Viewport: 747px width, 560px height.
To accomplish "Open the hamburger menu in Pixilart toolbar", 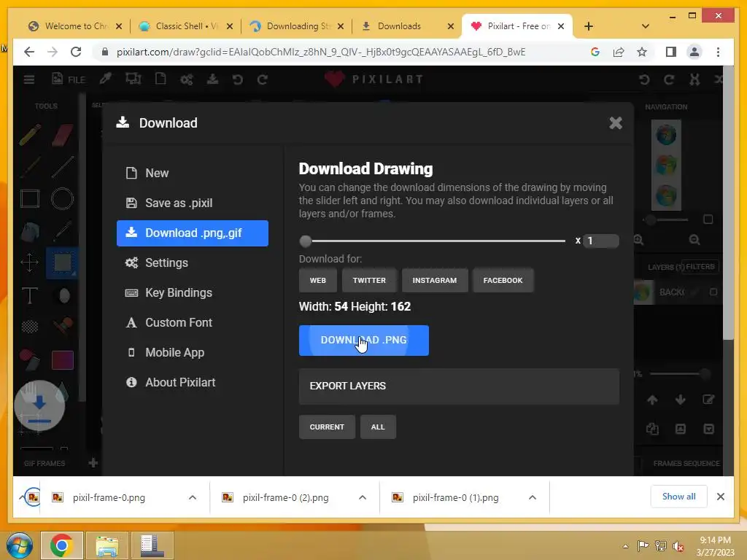I will (29, 79).
